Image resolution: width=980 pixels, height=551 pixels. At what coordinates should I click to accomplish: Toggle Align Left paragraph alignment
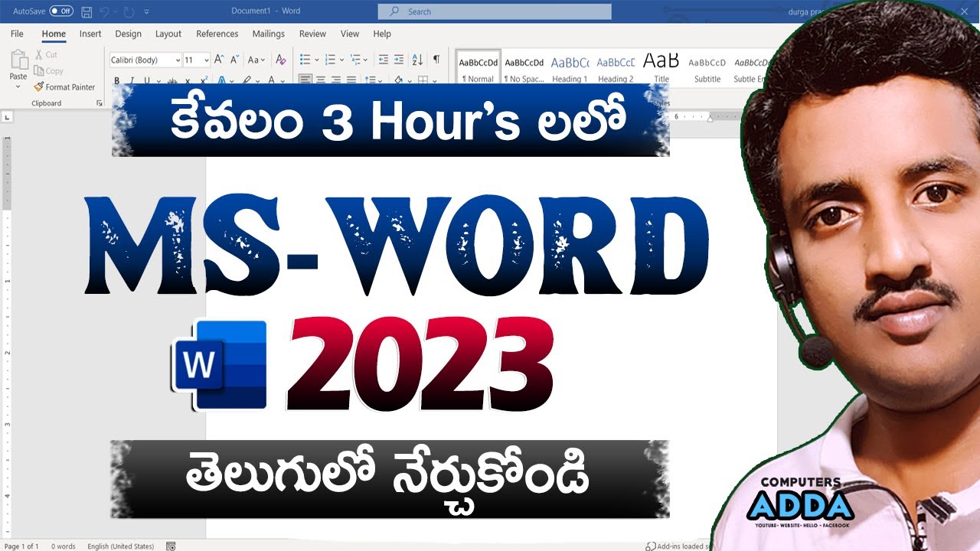point(305,80)
